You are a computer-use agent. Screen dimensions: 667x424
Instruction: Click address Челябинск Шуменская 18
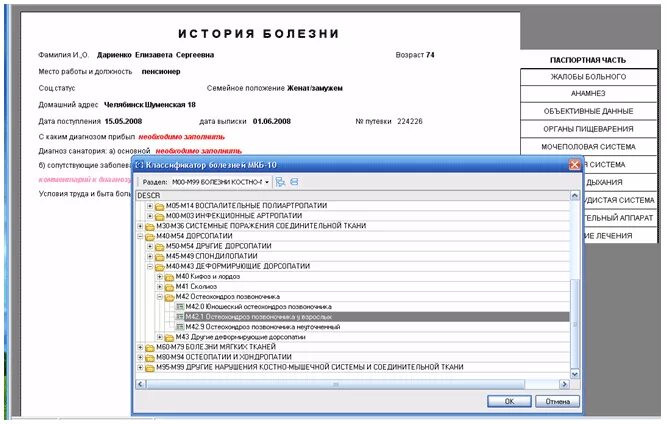(150, 105)
